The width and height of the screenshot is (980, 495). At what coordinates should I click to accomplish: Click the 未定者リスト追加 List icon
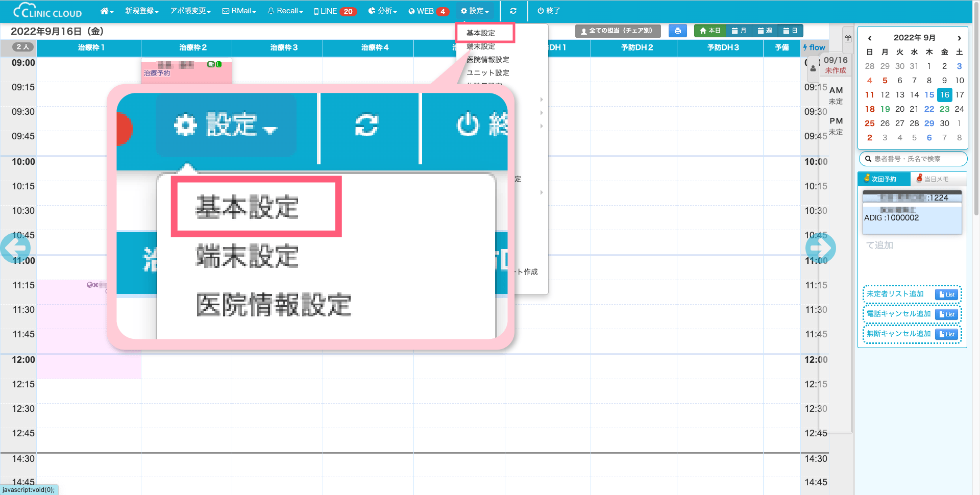pos(947,294)
